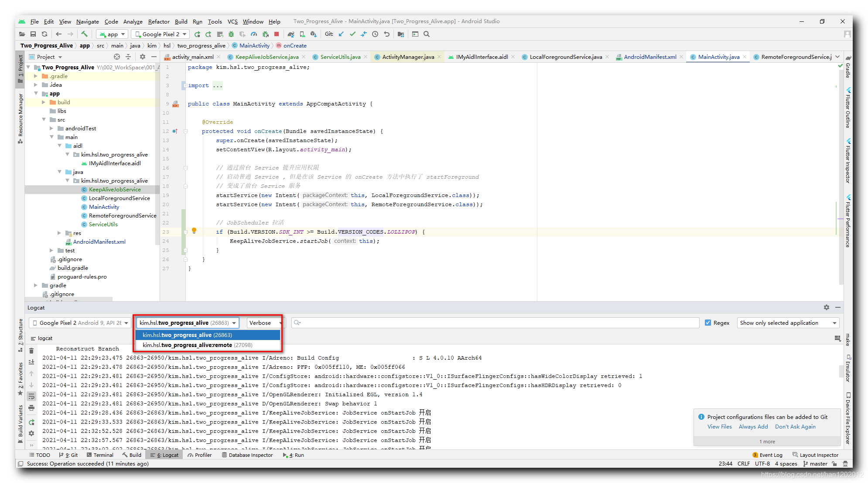Open the VCS menu
Image resolution: width=868 pixels, height=483 pixels.
point(232,21)
